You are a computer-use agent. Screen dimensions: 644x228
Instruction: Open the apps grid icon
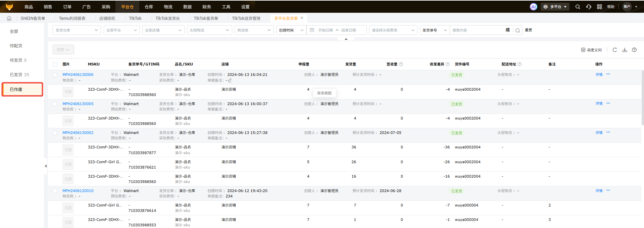[599, 7]
